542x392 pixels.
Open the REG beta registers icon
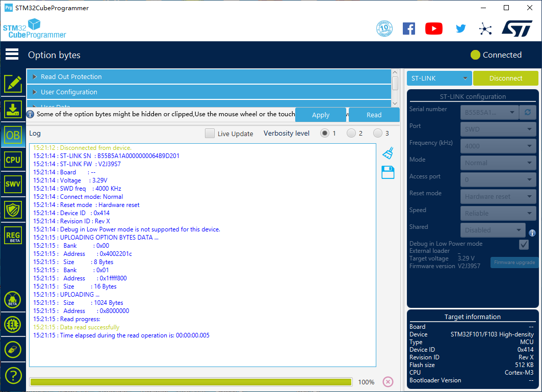point(13,235)
